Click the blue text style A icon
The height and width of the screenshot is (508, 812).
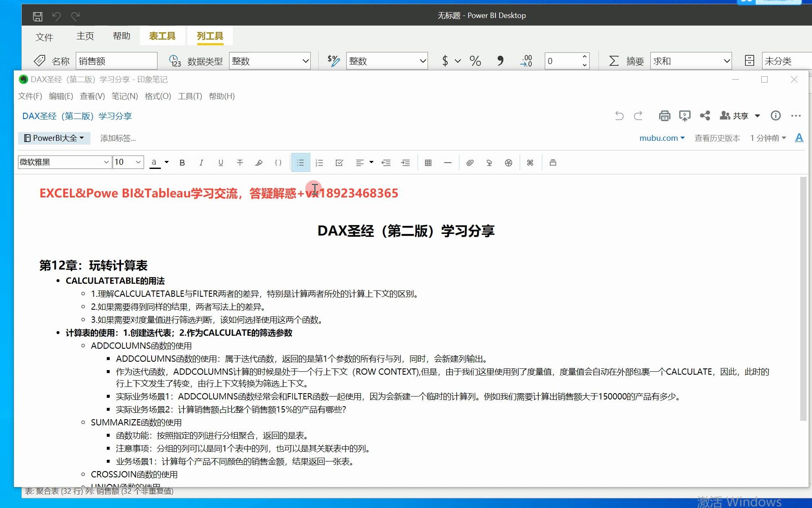pyautogui.click(x=799, y=138)
